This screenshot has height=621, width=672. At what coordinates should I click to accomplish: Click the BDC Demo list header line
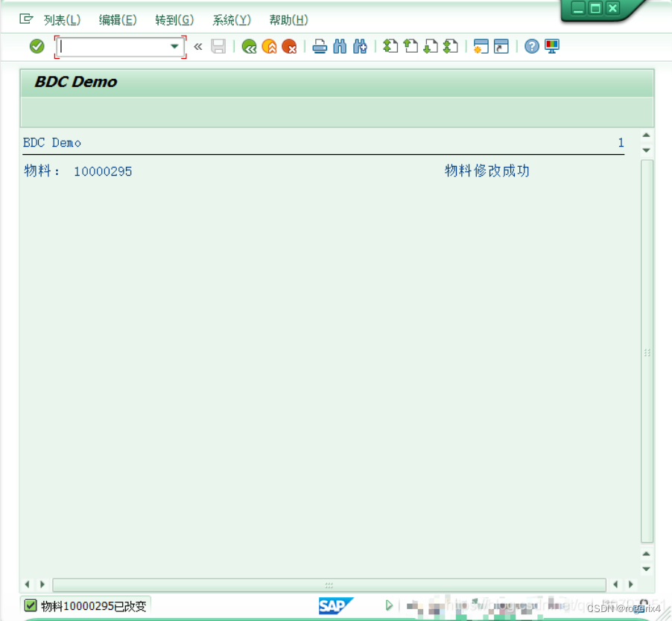[52, 143]
